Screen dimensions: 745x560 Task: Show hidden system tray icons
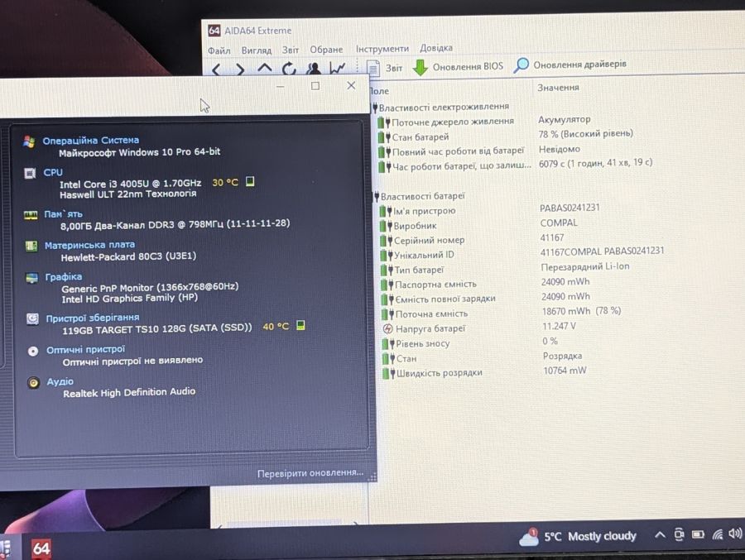660,535
